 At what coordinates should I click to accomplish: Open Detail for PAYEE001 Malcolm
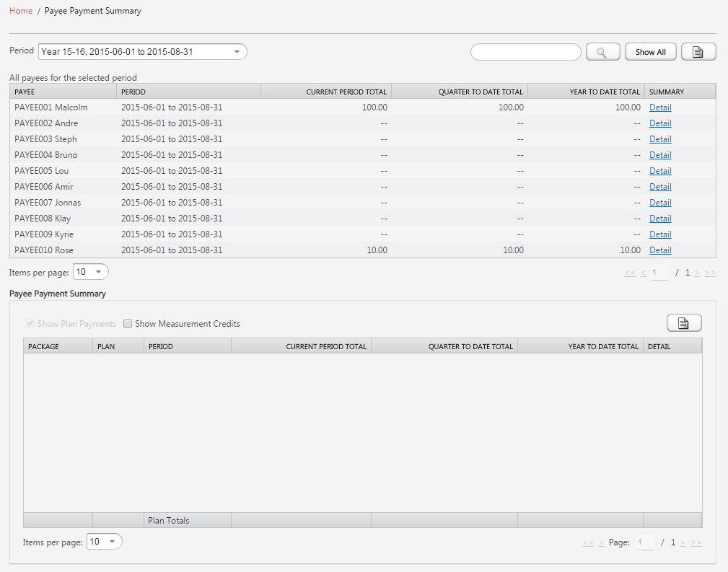[x=660, y=107]
